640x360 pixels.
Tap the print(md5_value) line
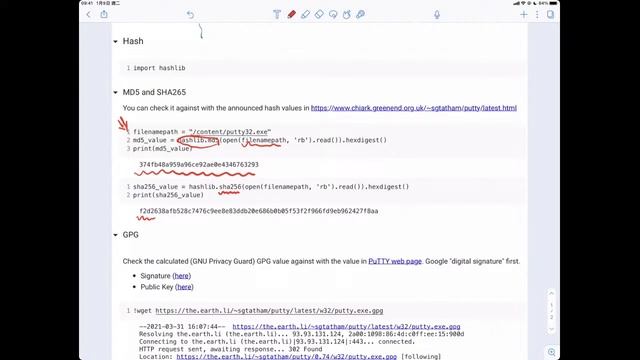(162, 148)
